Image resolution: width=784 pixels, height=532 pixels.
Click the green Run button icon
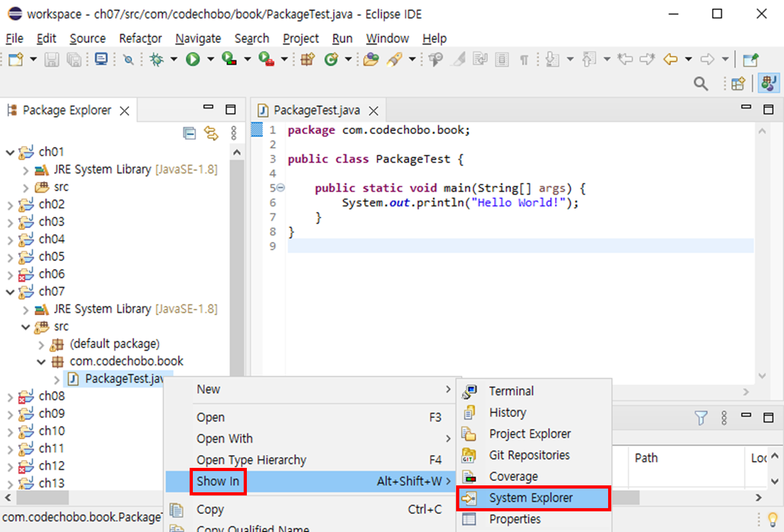point(193,59)
